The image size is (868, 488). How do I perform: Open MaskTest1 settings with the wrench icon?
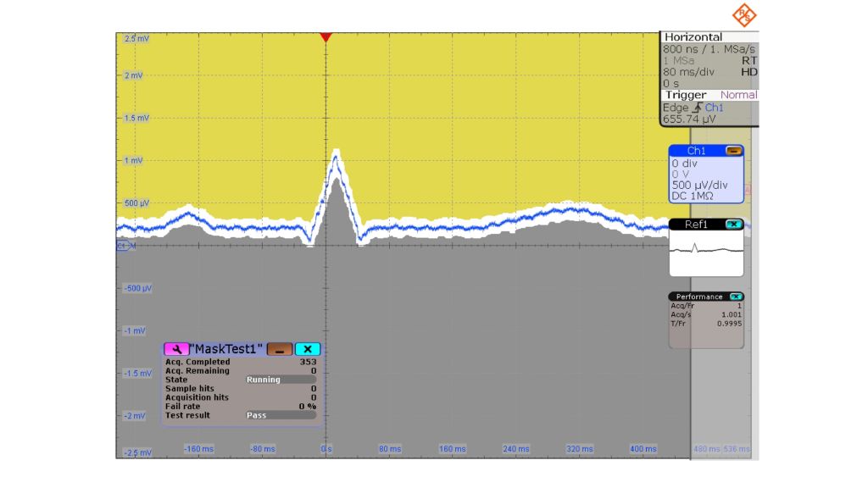coord(176,348)
